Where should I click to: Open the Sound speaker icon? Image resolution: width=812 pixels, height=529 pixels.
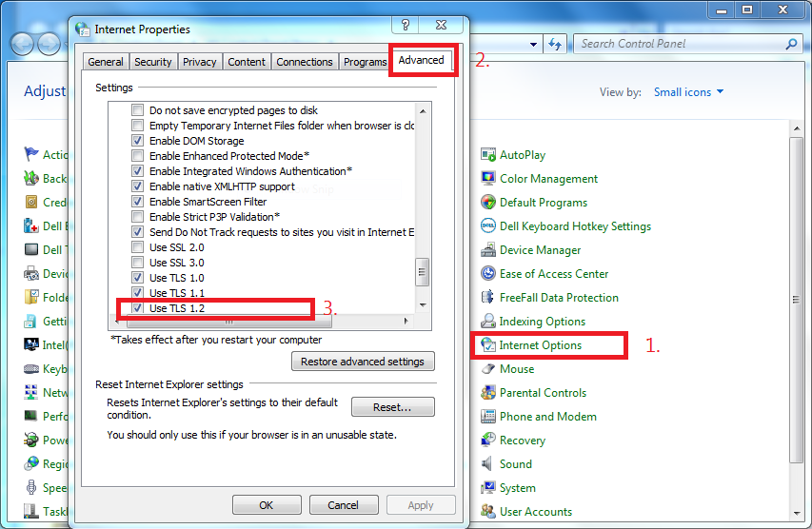click(486, 463)
